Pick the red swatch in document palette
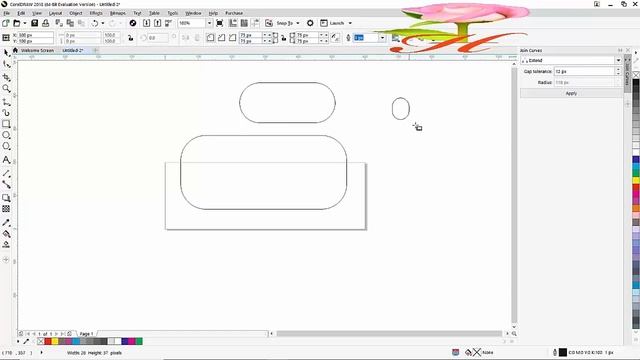Image resolution: width=640 pixels, height=360 pixels. click(x=48, y=341)
